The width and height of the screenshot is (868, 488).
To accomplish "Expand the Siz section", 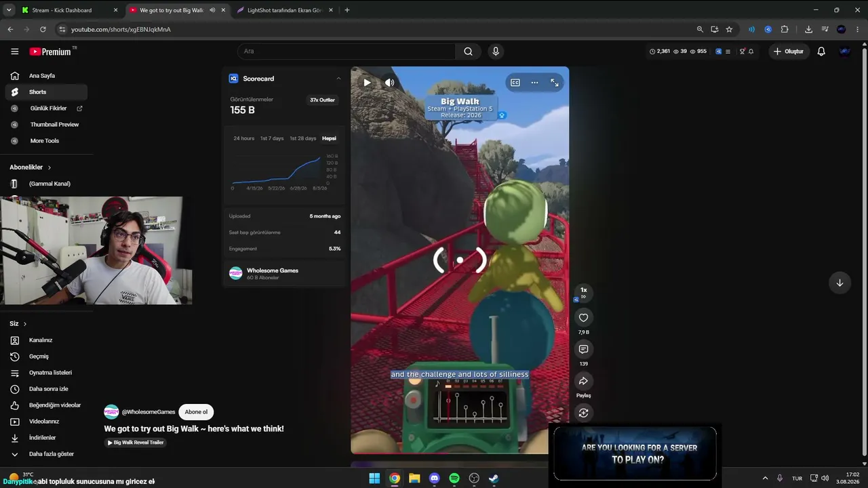I will 18,324.
